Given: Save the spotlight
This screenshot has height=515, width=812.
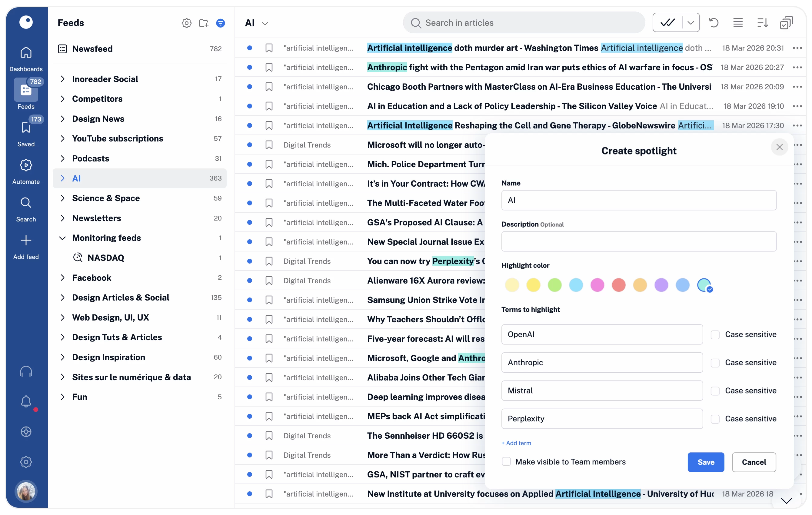Looking at the screenshot, I should 705,462.
